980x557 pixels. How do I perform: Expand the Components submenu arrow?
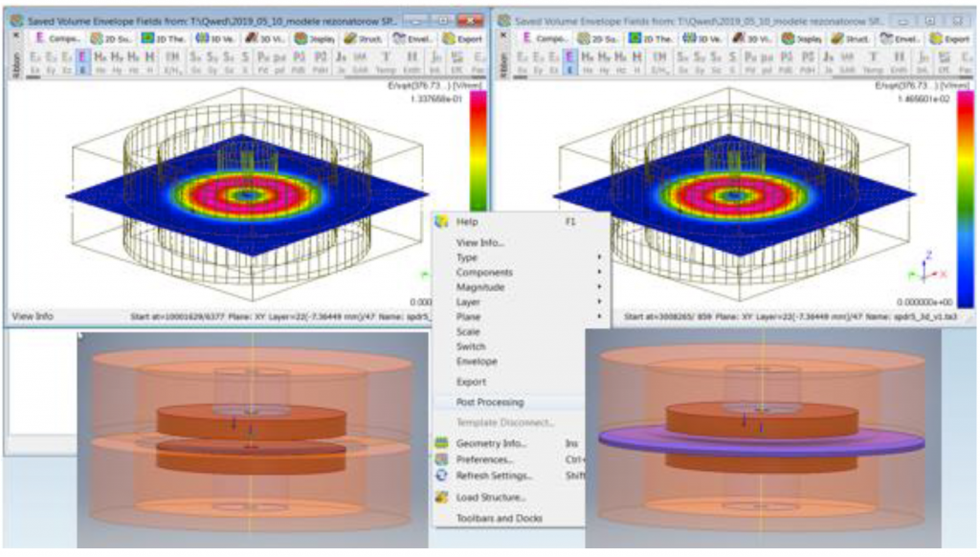(599, 273)
